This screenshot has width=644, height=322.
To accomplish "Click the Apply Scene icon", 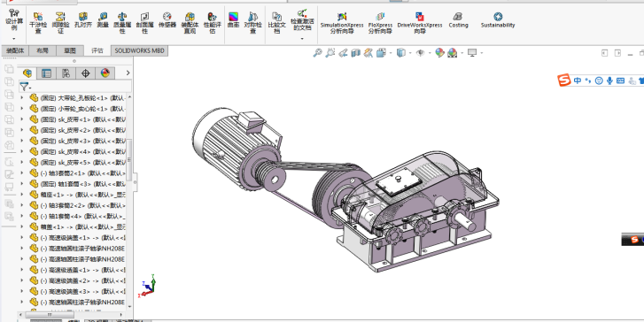I will point(452,52).
